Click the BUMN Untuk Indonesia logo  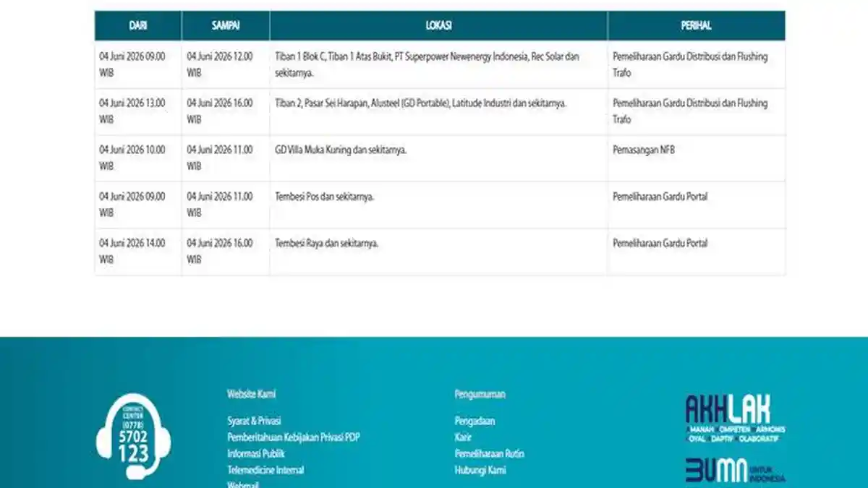pyautogui.click(x=735, y=471)
